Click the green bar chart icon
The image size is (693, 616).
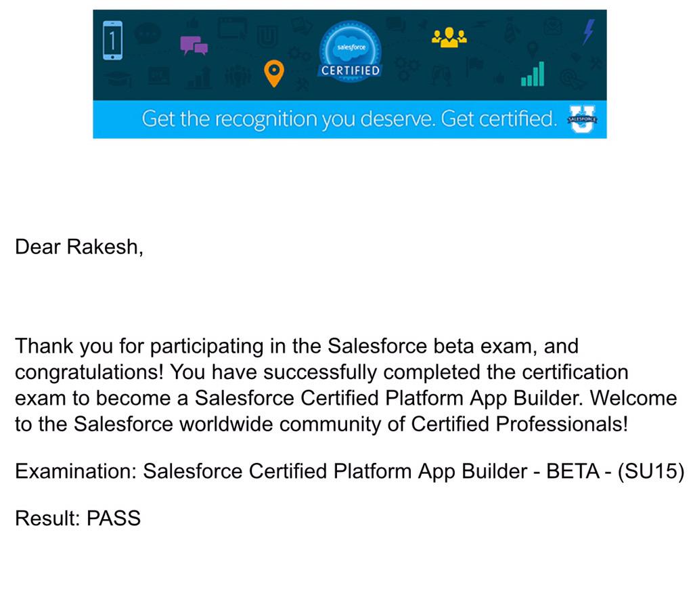(533, 73)
